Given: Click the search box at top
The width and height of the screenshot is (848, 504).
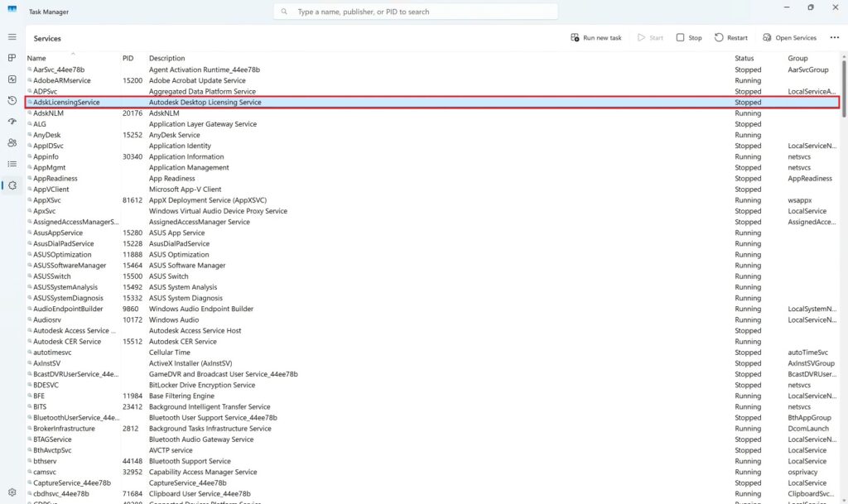Looking at the screenshot, I should [416, 12].
